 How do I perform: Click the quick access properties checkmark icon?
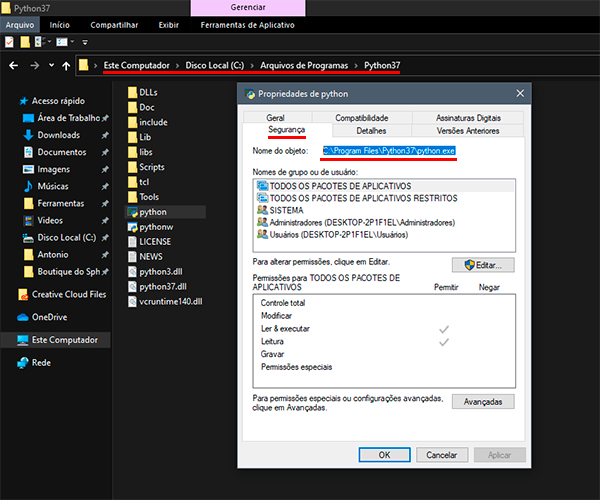[x=9, y=42]
